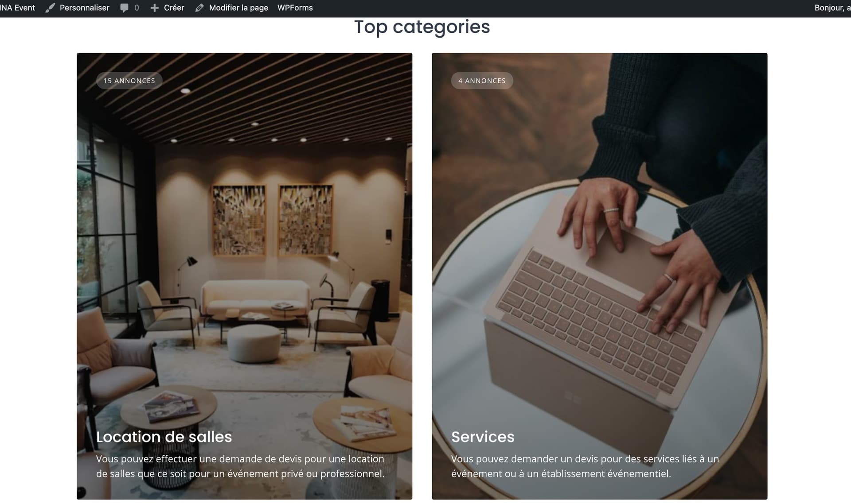Image resolution: width=851 pixels, height=504 pixels.
Task: Open the WPForms admin bar menu
Action: click(295, 8)
